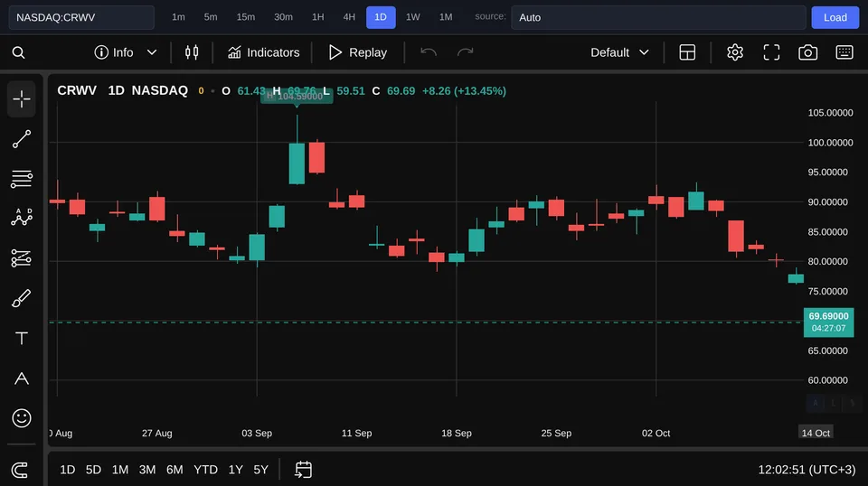Choose the text annotation tool
Image resolution: width=868 pixels, height=486 pixels.
point(22,339)
